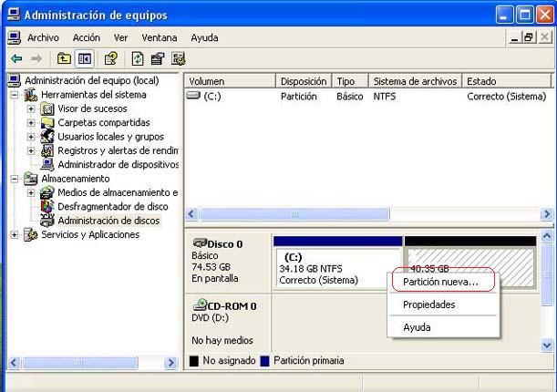
Task: Open the Acción menu
Action: (87, 37)
